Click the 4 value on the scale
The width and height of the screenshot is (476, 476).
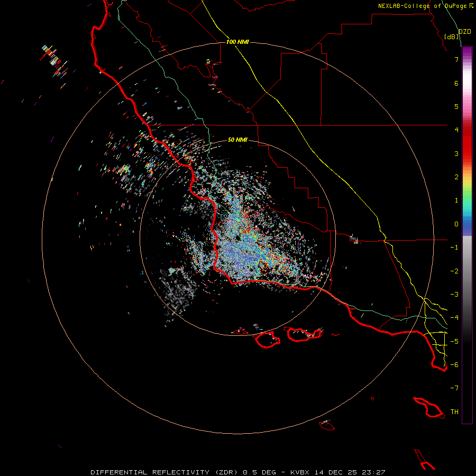(456, 130)
